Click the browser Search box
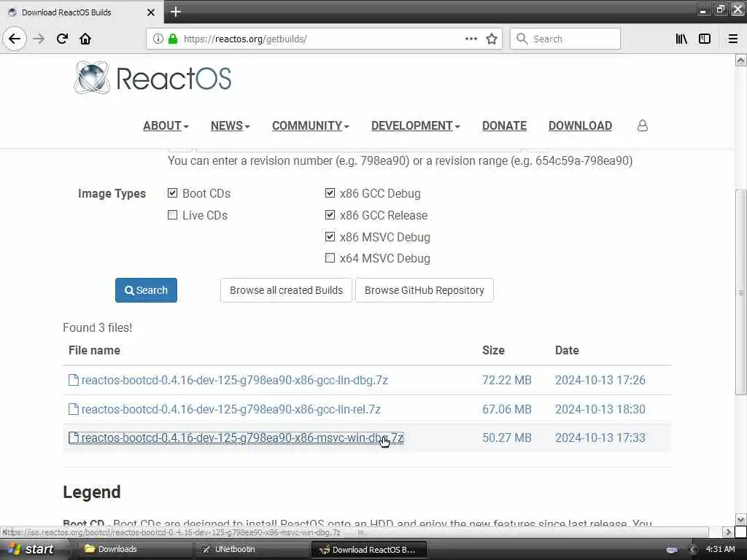 pyautogui.click(x=565, y=39)
